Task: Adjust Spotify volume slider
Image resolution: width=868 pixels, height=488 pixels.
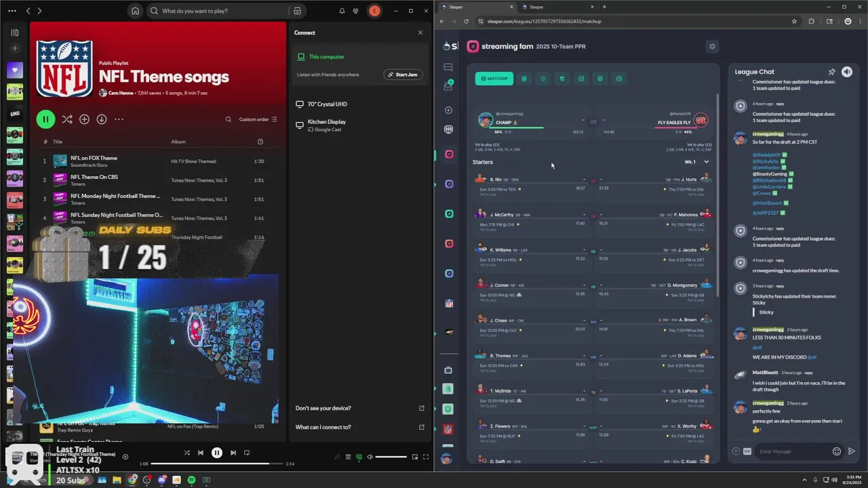Action: pos(391,457)
